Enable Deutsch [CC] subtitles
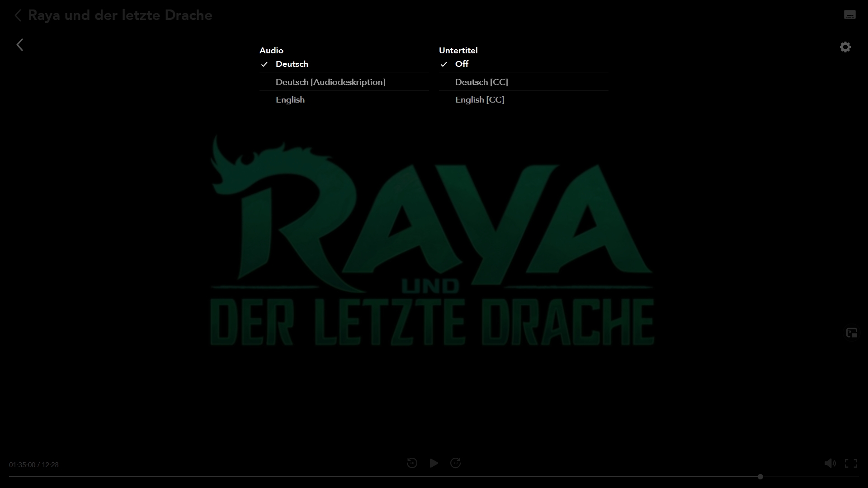The image size is (868, 488). point(481,82)
